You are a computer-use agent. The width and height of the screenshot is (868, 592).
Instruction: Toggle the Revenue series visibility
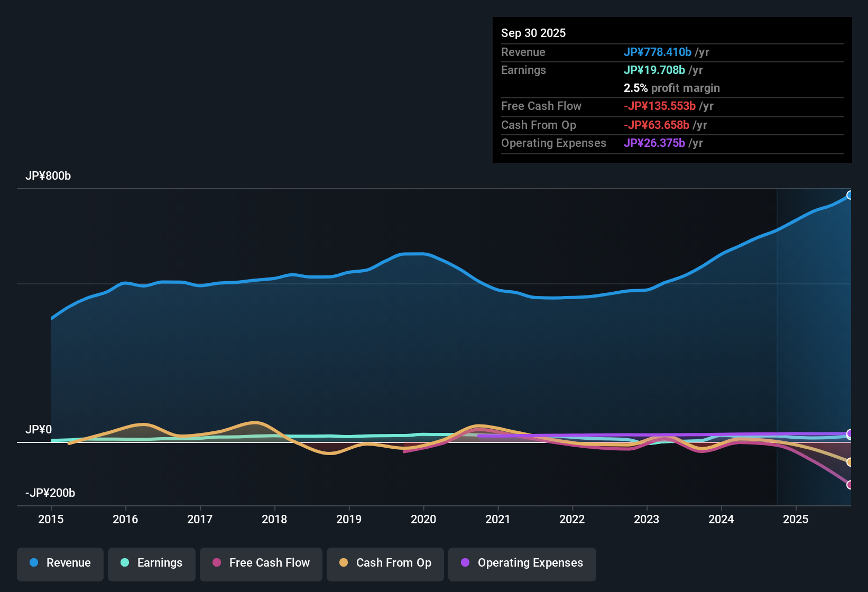click(x=60, y=563)
